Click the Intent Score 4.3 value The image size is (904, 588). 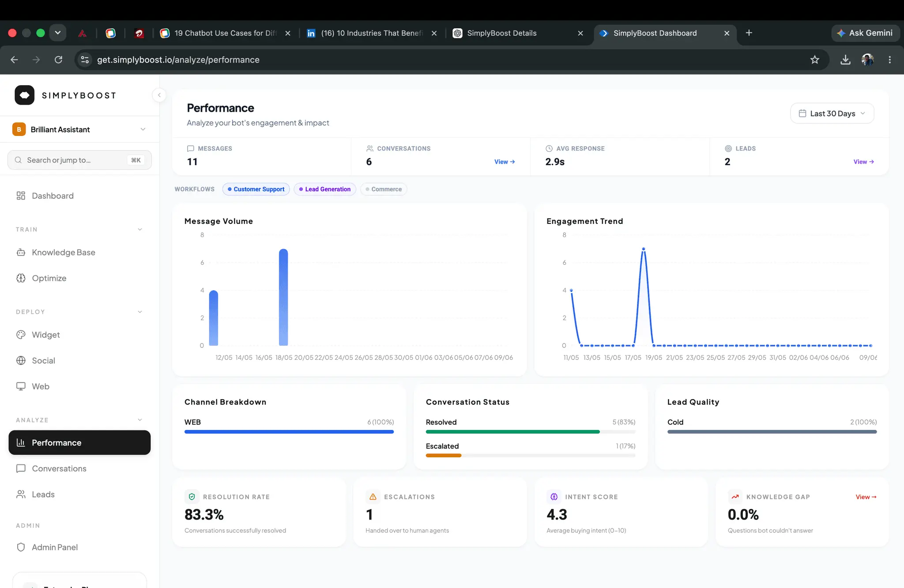tap(557, 514)
